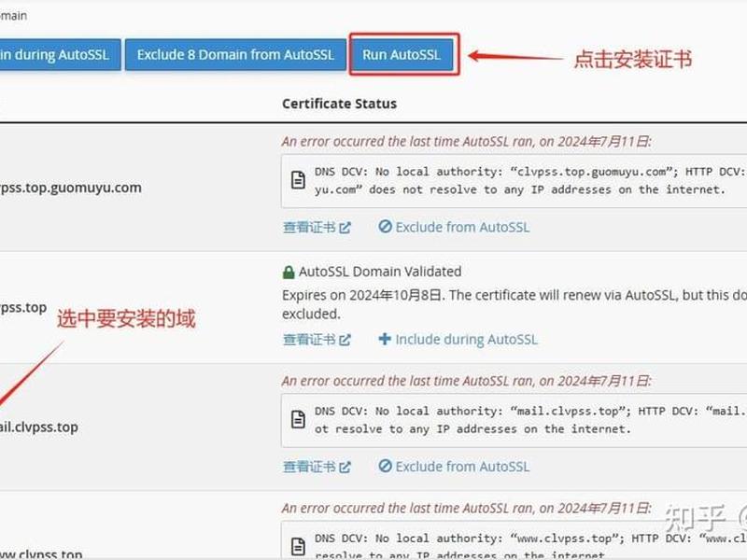Click the Include during AutoSSL link
The height and width of the screenshot is (560, 747).
[458, 340]
